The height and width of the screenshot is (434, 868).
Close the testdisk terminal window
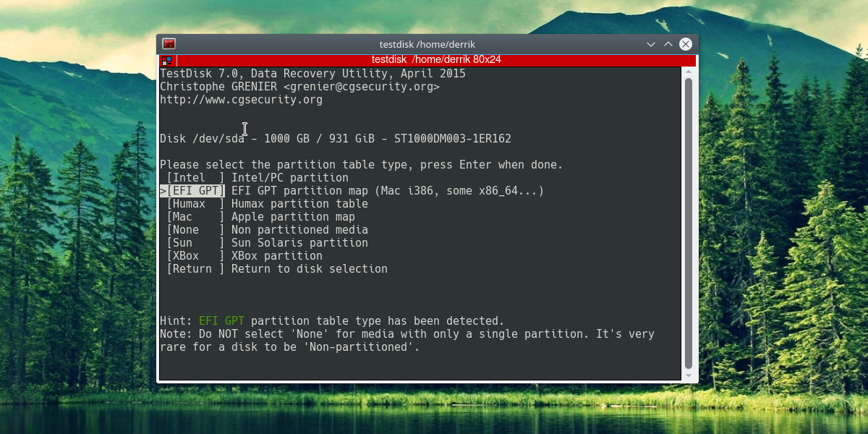(686, 44)
